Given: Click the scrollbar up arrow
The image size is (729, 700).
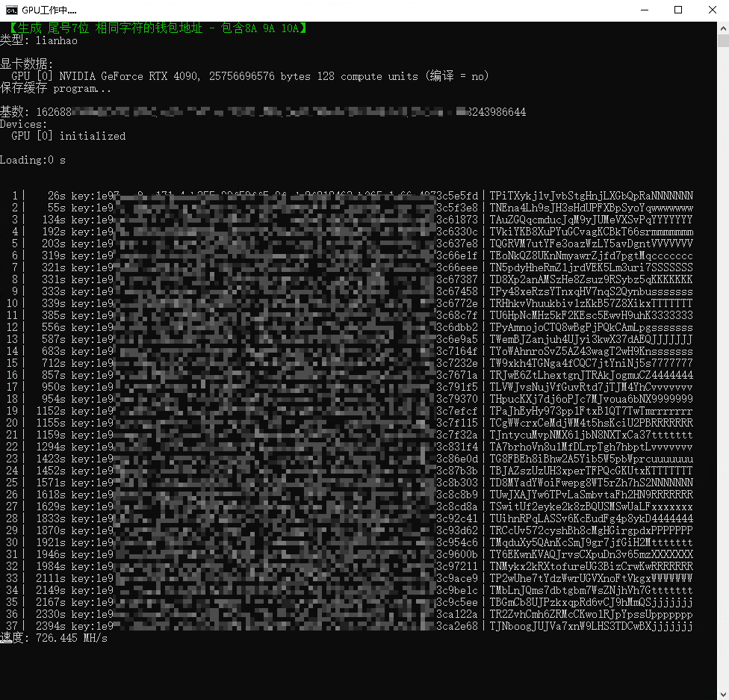Looking at the screenshot, I should pos(722,28).
